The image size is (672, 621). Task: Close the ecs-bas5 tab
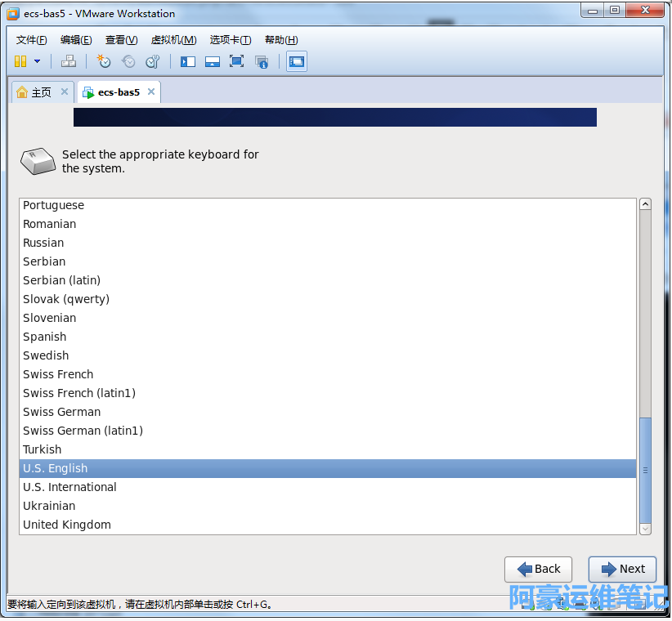(151, 92)
